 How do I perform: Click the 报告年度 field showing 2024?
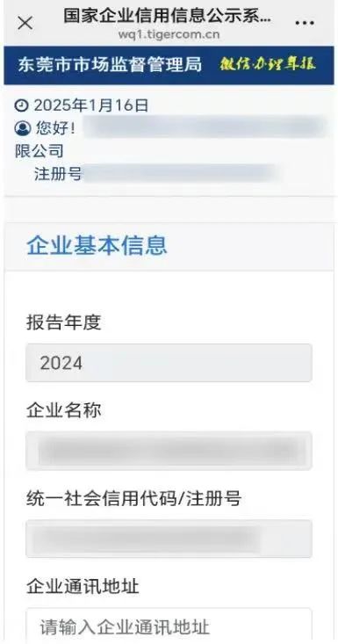click(x=169, y=363)
